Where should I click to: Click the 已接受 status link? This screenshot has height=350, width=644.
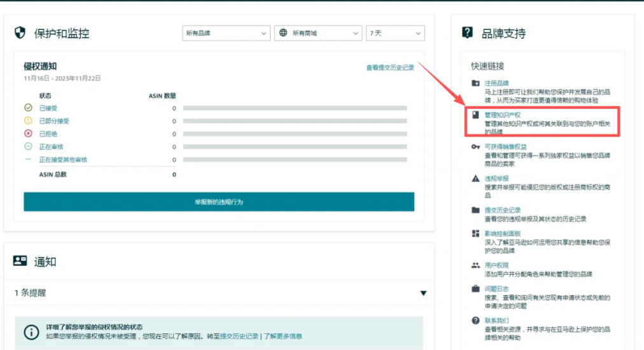coord(48,108)
